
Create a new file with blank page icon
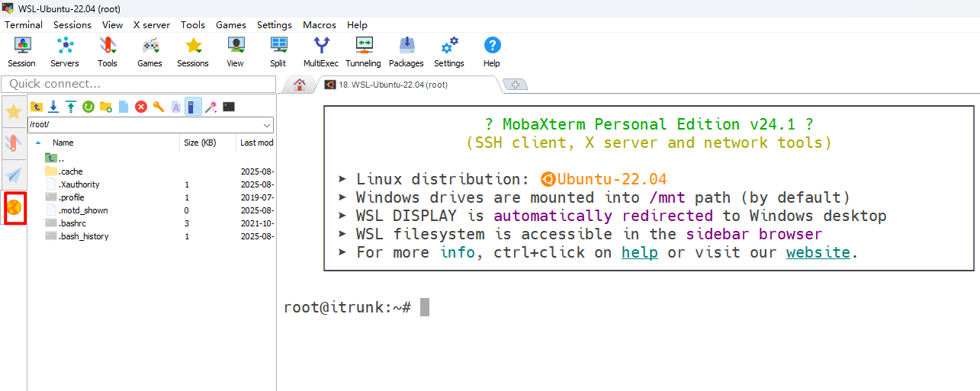[124, 107]
